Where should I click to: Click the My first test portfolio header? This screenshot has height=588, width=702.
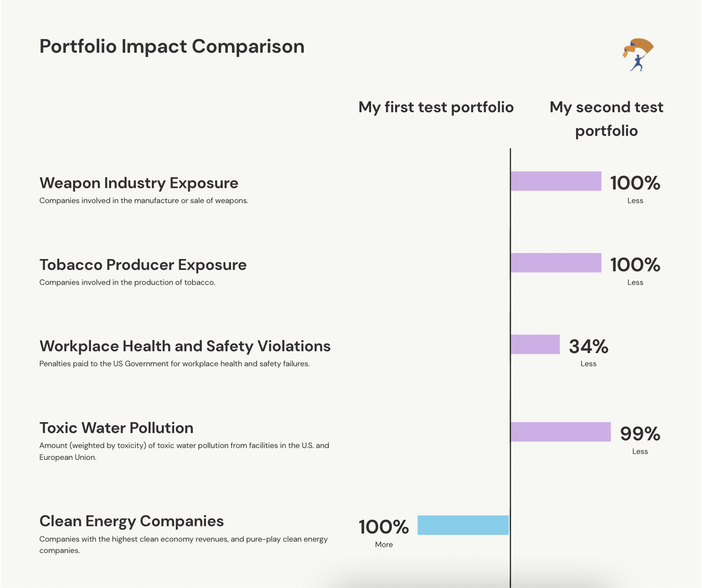tap(436, 107)
